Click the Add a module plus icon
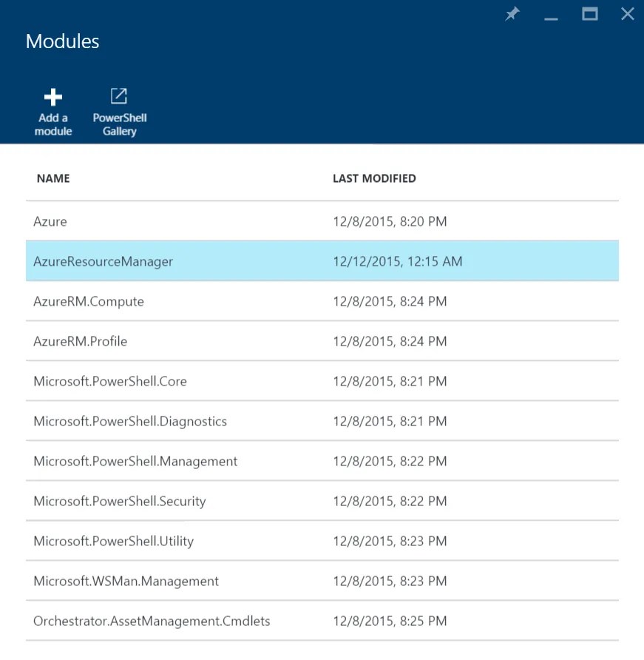644x660 pixels. pos(53,97)
